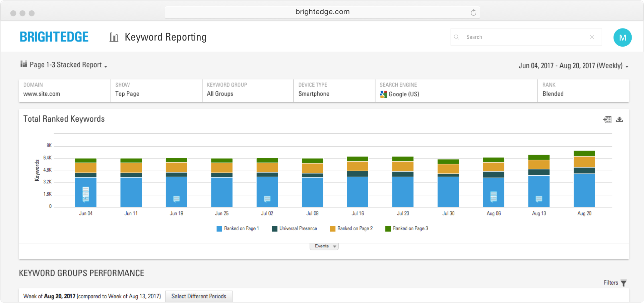This screenshot has width=644, height=303.
Task: Click the comment icon on Aug 13 bar
Action: [539, 199]
